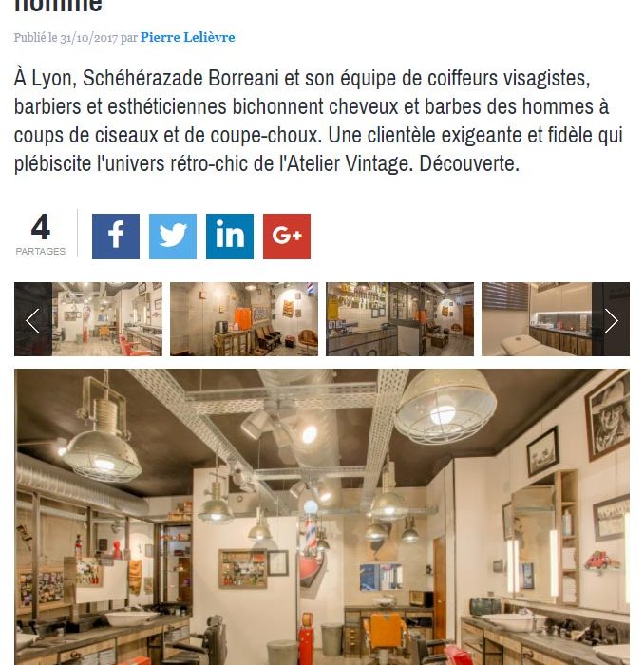644x665 pixels.
Task: Open author link Pierre Lelièvre
Action: pyautogui.click(x=187, y=37)
